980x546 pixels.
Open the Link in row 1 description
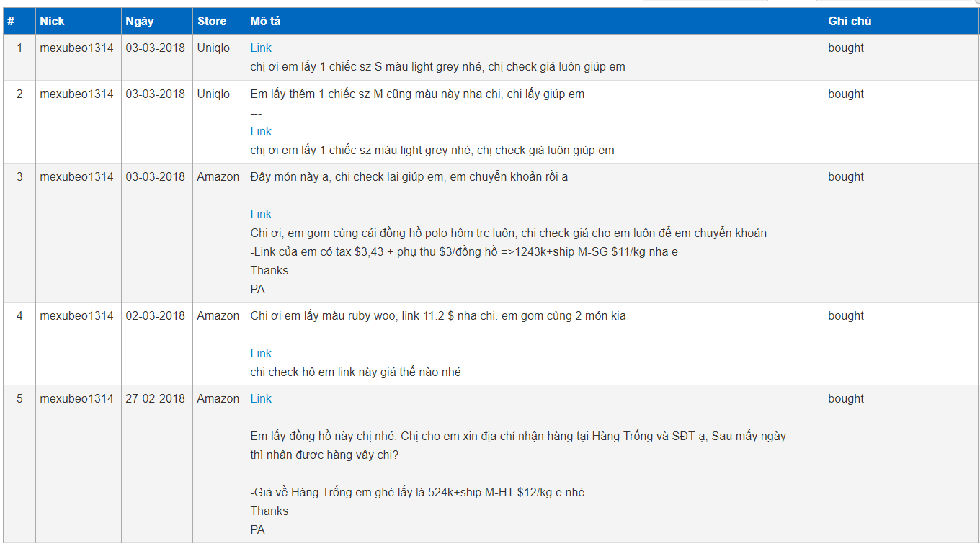261,48
